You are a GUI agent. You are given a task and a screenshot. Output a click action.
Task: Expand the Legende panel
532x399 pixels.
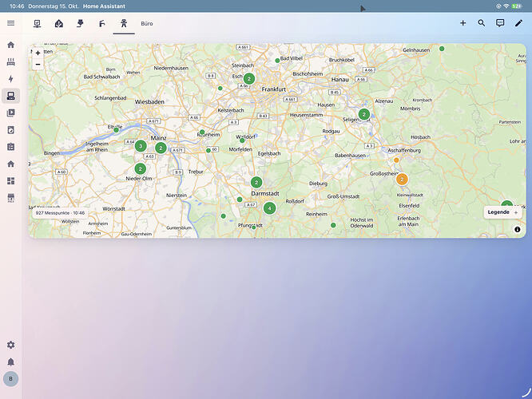click(502, 212)
